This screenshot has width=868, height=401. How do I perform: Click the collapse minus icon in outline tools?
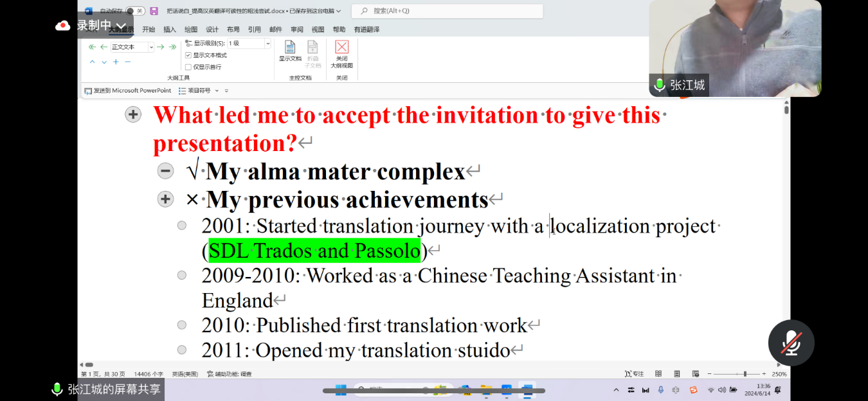pos(127,62)
